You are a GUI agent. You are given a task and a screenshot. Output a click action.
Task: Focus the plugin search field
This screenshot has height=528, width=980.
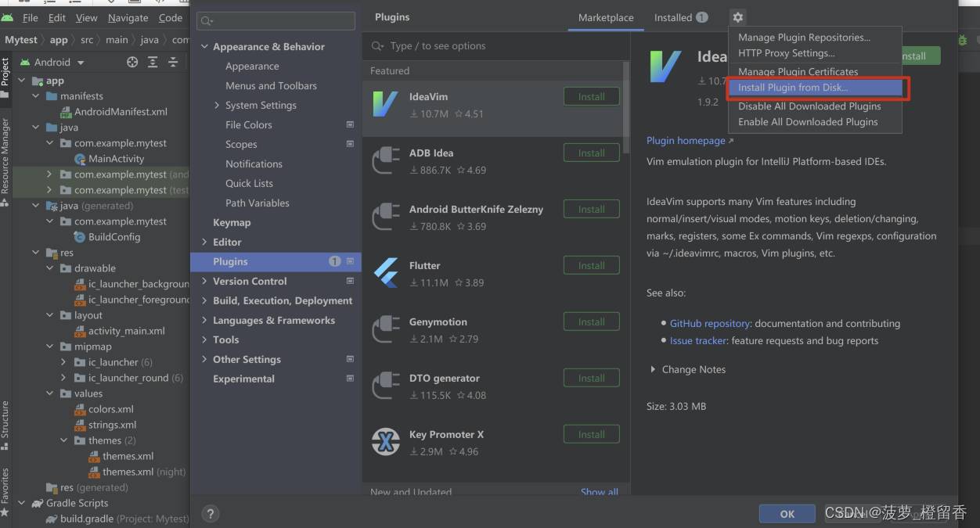pos(496,46)
